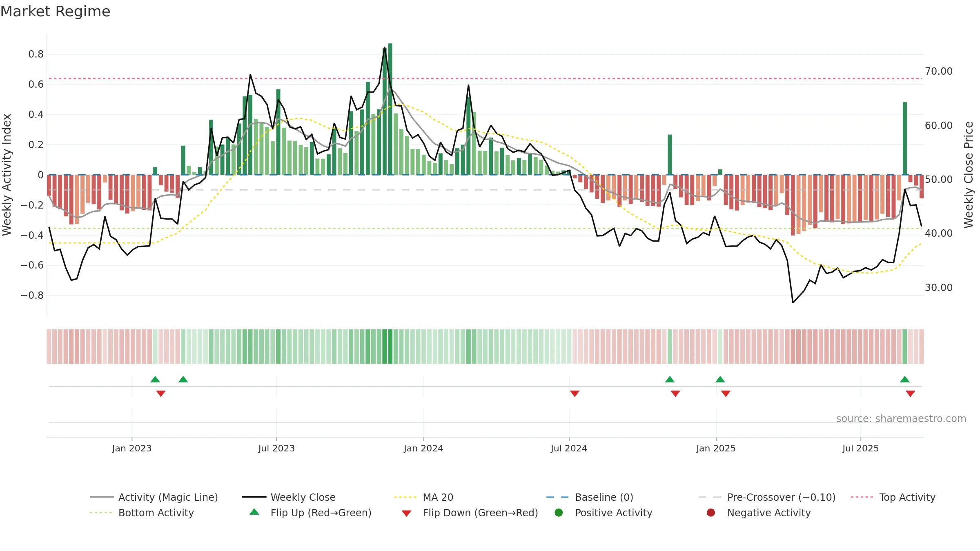Screen dimensions: 980x551
Task: Click the 70.00 price tick label
Action: [939, 71]
